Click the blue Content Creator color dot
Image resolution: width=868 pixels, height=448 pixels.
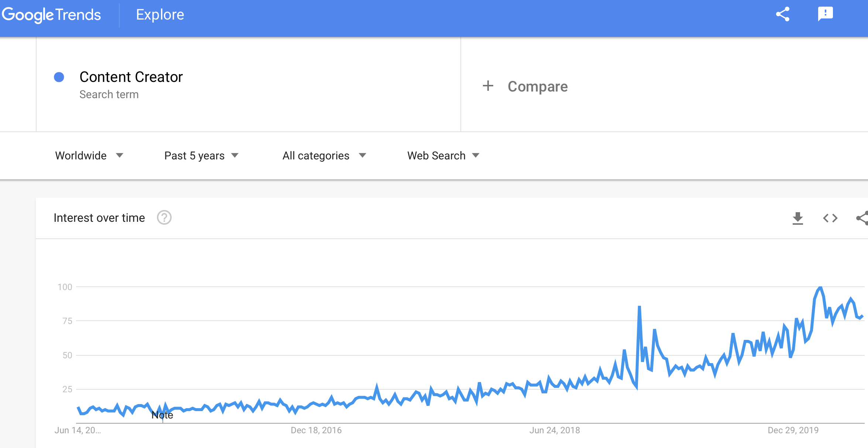[x=59, y=77]
